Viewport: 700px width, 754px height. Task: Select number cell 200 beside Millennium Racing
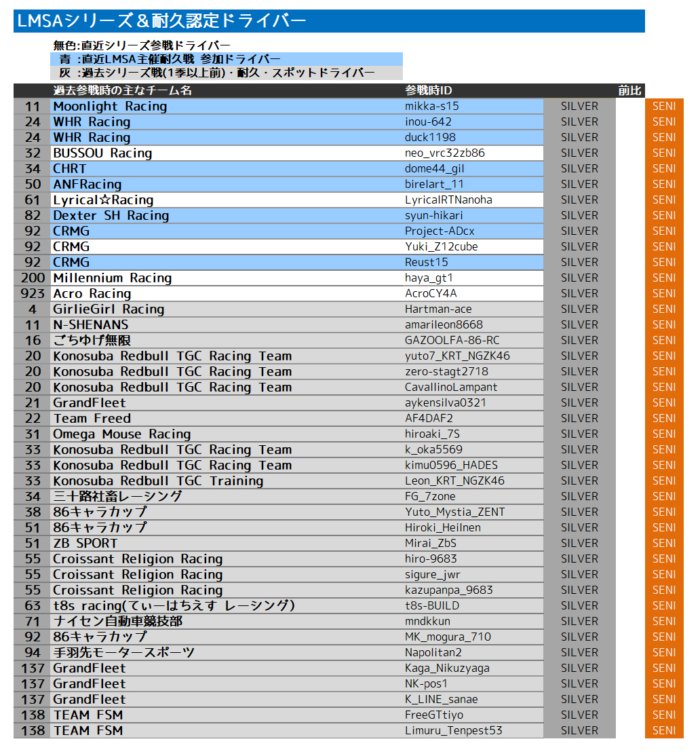[32, 278]
